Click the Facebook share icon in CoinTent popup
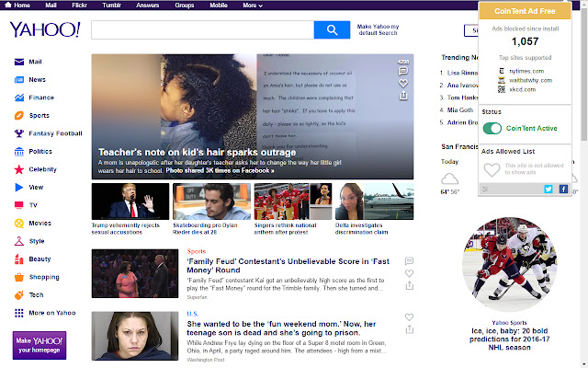 coord(562,189)
